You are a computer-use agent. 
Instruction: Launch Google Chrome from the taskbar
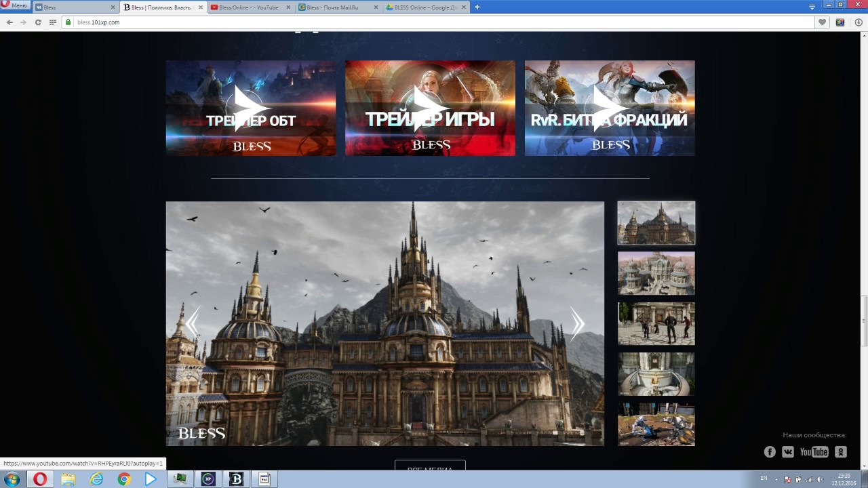pyautogui.click(x=124, y=479)
